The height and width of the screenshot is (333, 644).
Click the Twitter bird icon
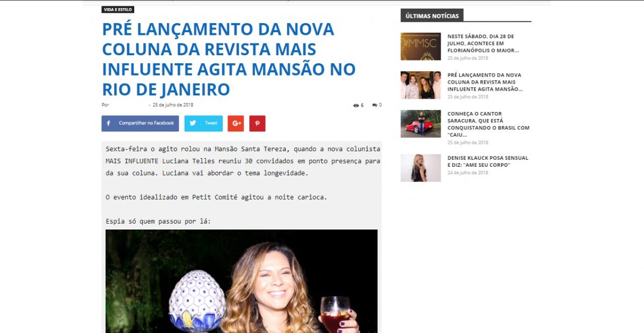pos(193,123)
